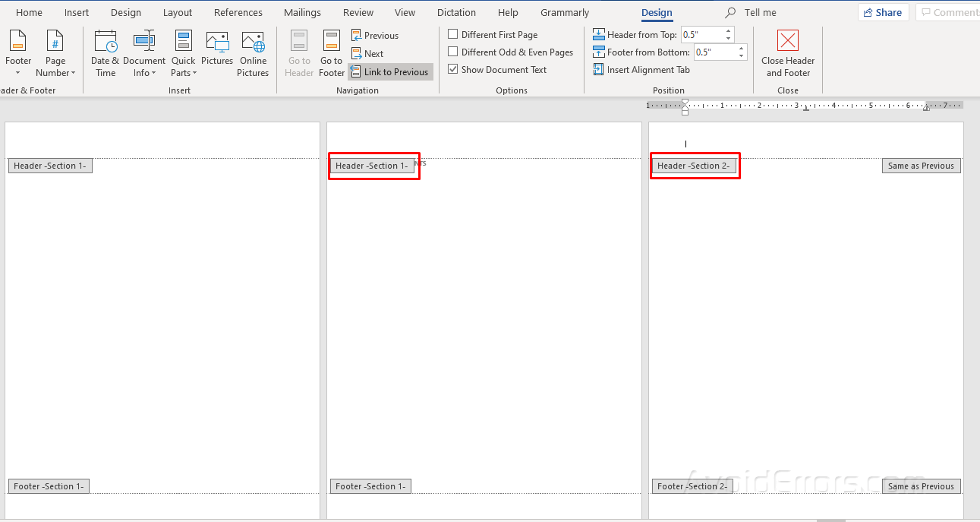Click the Previous section navigation icon
This screenshot has width=980, height=522.
click(374, 35)
